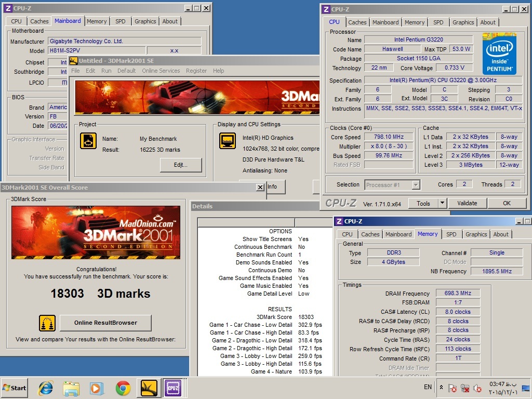
Task: Click the Intel Pentium G3220 name field
Action: [418, 39]
